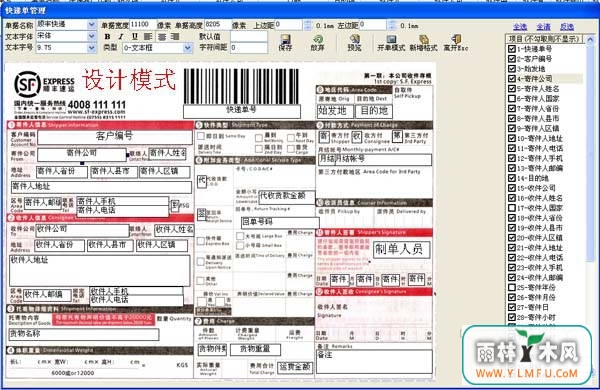Click the 字符间距 character spacing field
The height and width of the screenshot is (390, 600).
click(x=249, y=48)
